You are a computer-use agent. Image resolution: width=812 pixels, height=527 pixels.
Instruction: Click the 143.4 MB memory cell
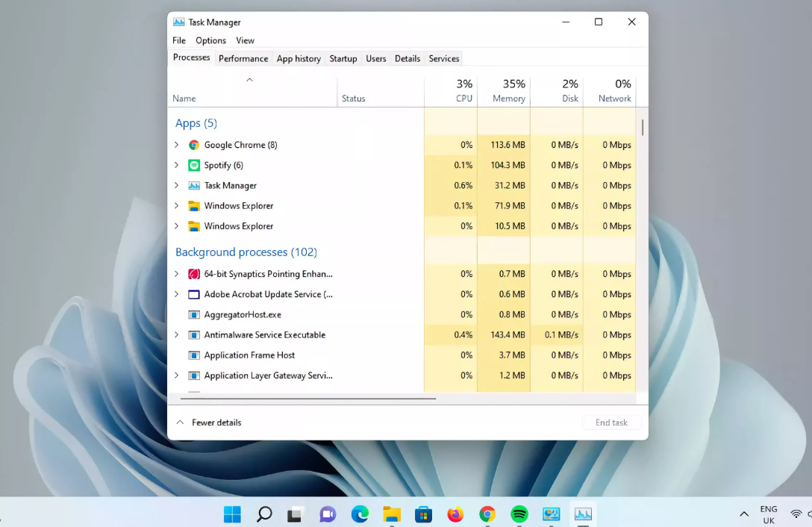[x=504, y=334]
